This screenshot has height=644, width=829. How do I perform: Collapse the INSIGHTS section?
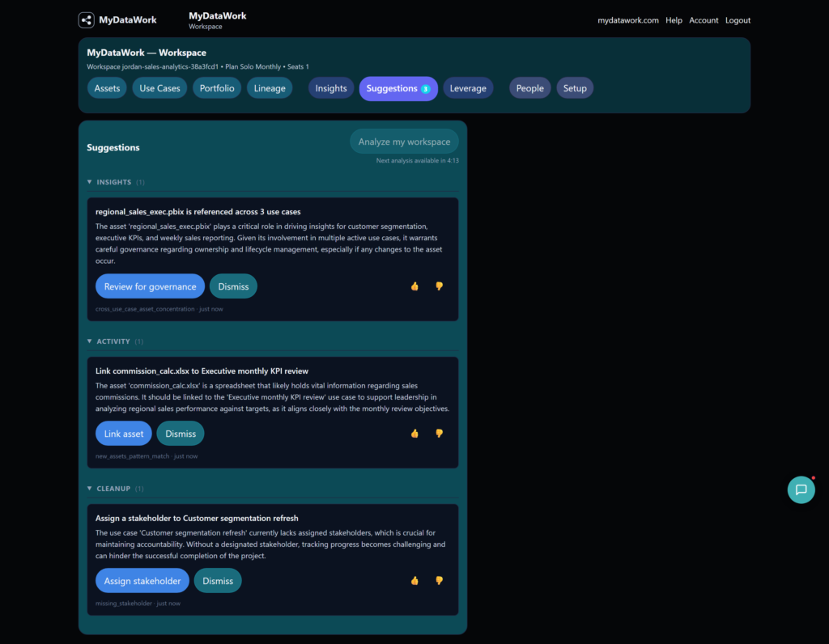[x=89, y=182]
